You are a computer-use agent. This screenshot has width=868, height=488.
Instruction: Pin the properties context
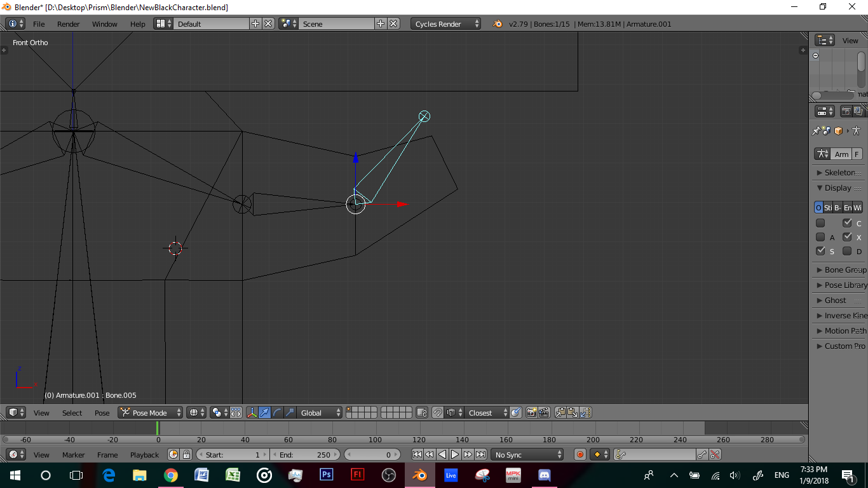click(817, 131)
